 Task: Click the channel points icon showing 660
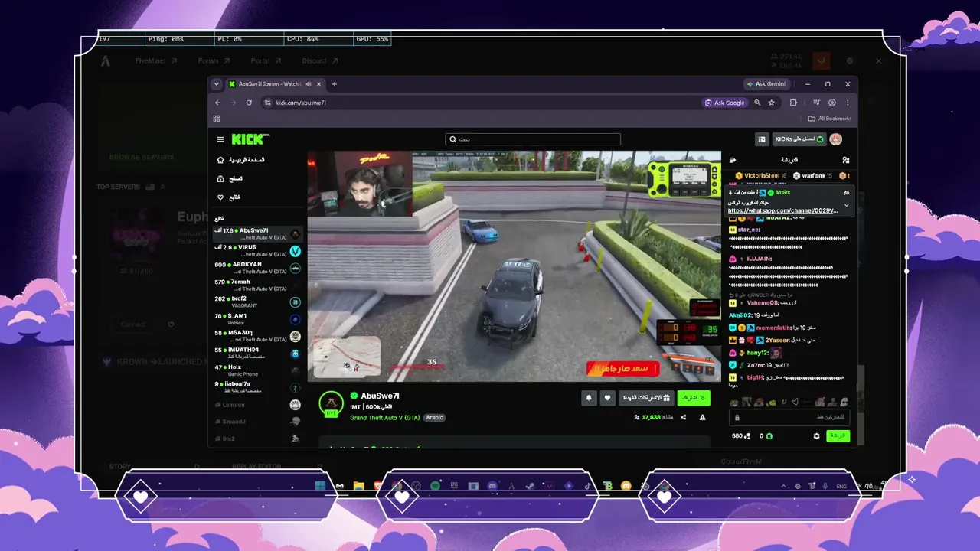click(x=748, y=436)
